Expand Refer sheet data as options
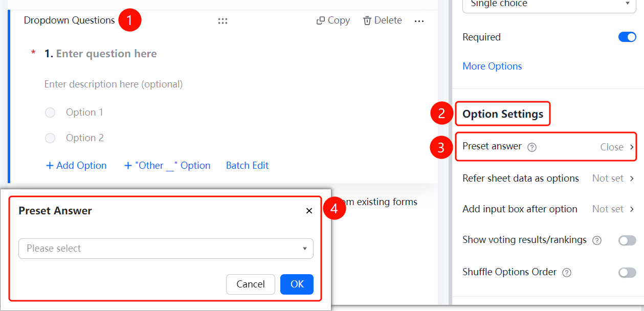Viewport: 644px width, 311px height. (x=548, y=179)
